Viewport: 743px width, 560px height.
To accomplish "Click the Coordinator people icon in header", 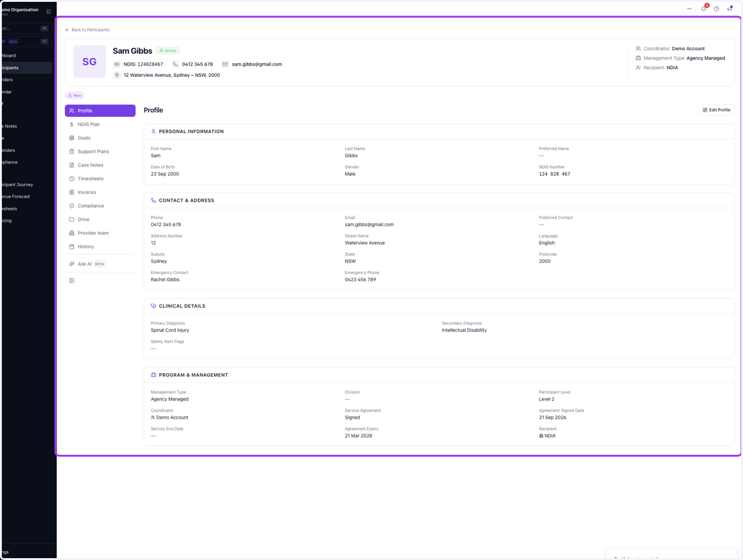I will [x=638, y=48].
